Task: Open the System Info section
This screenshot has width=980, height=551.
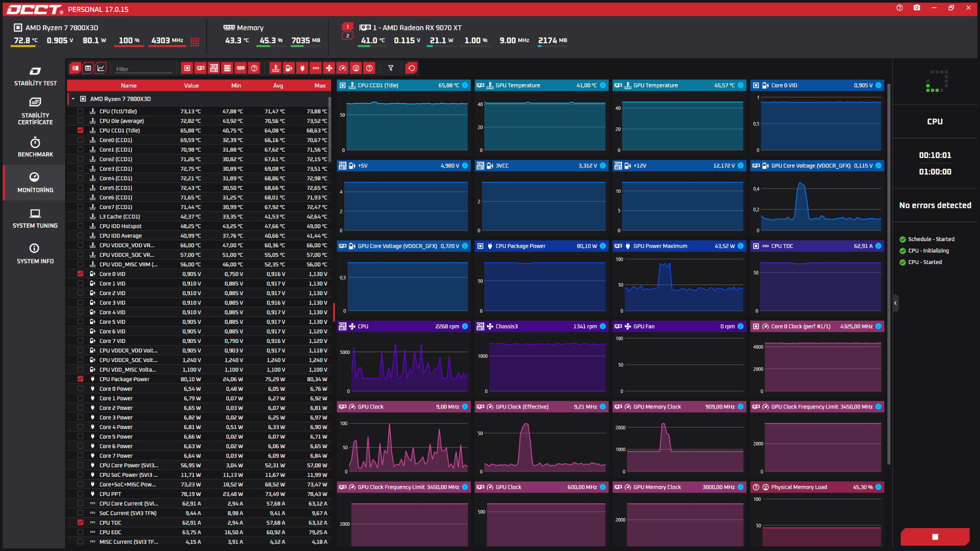Action: point(35,254)
